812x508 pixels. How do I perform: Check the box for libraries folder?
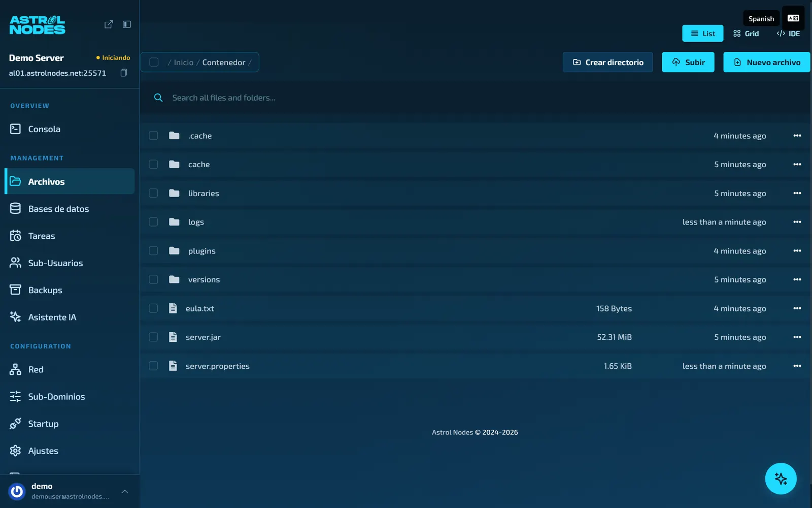153,193
